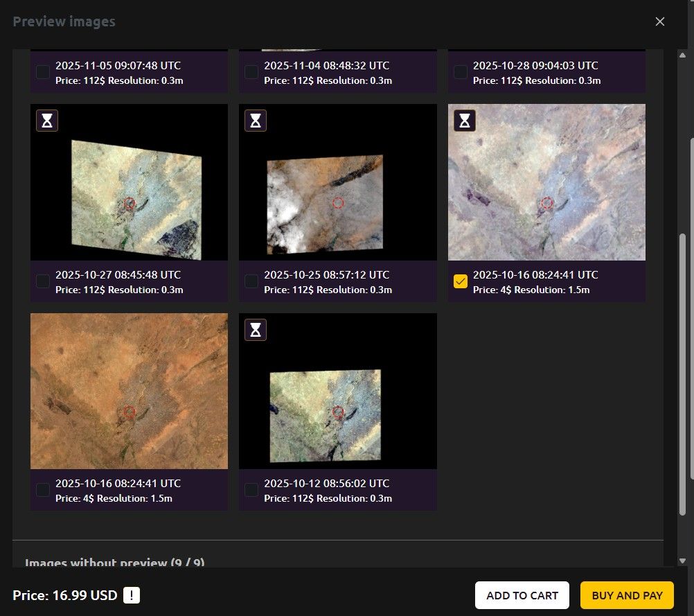Select the 2025-11-05 image checkbox
The height and width of the screenshot is (616, 694).
pyautogui.click(x=42, y=71)
